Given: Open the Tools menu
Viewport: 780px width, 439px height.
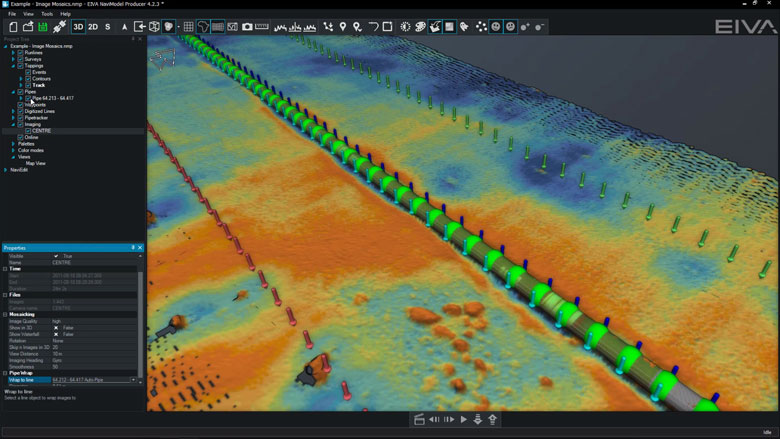Looking at the screenshot, I should coord(47,14).
